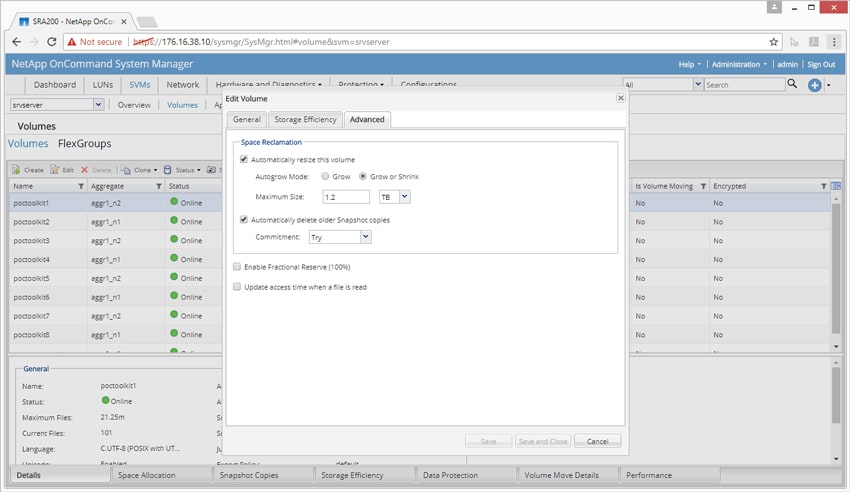Screen dimensions: 850x492
Task: Expand the Help menu
Action: (x=690, y=64)
